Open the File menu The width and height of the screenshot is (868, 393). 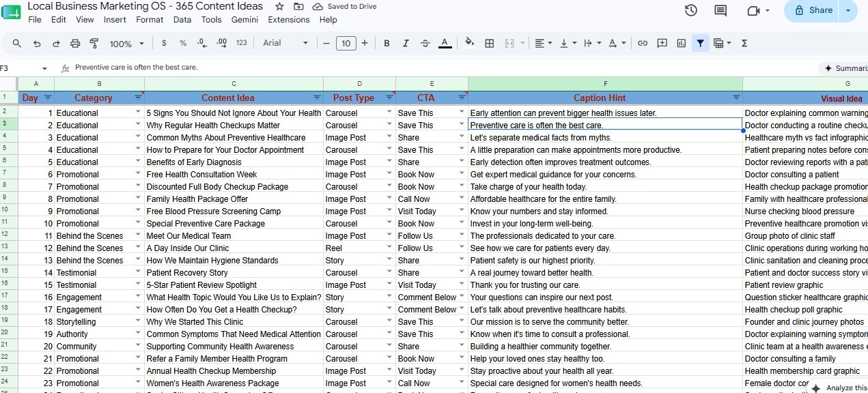35,20
